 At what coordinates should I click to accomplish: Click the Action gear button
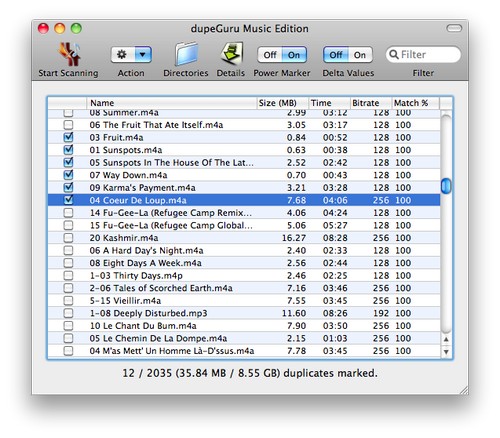[x=123, y=55]
